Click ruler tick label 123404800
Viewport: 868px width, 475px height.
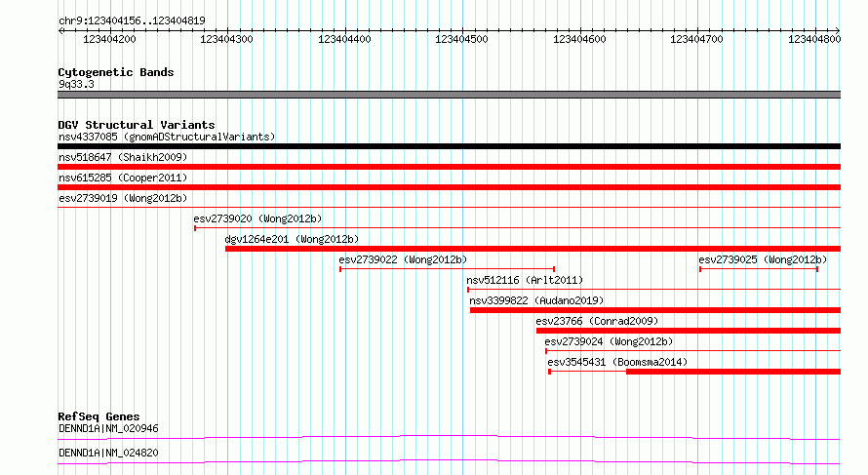click(x=814, y=39)
